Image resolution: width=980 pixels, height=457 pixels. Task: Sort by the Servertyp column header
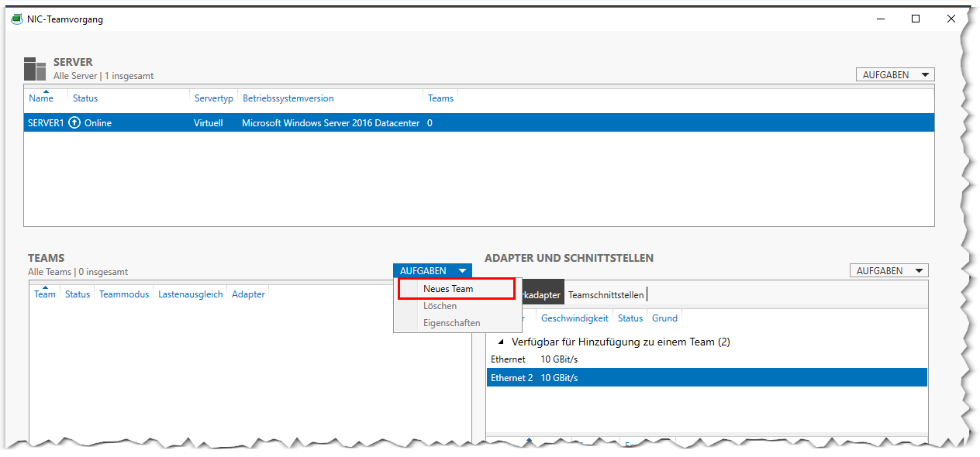pyautogui.click(x=213, y=98)
